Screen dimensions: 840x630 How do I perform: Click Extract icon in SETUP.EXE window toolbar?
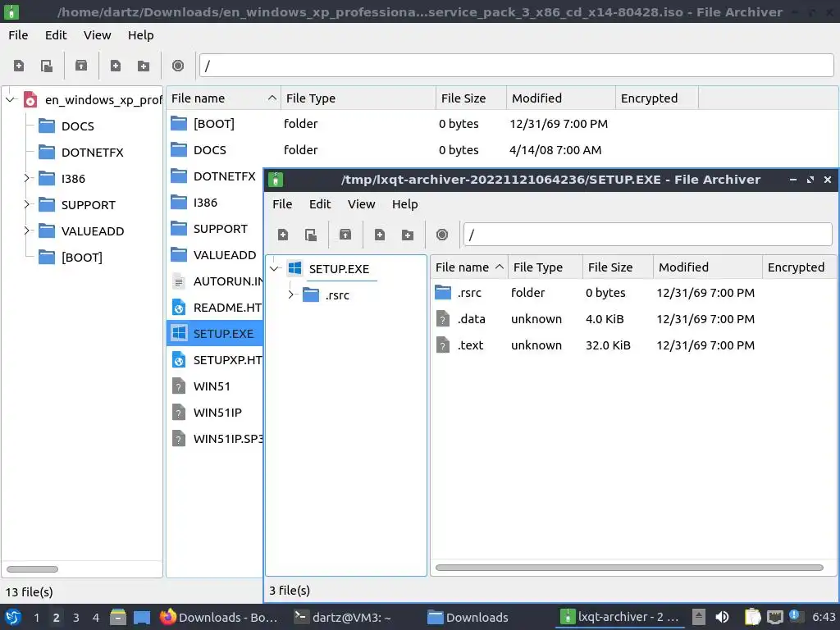pos(345,235)
